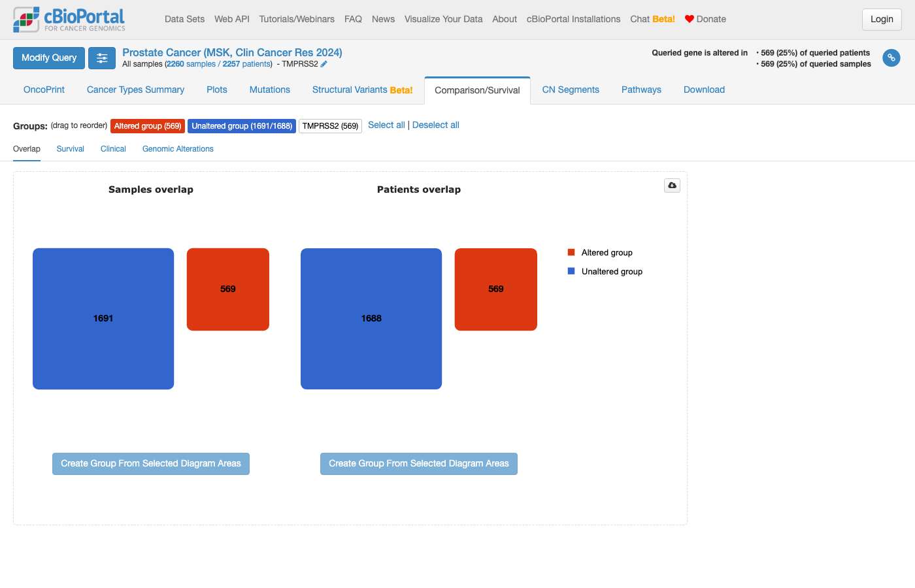The image size is (915, 588).
Task: Click the 2260 samples link
Action: [191, 64]
